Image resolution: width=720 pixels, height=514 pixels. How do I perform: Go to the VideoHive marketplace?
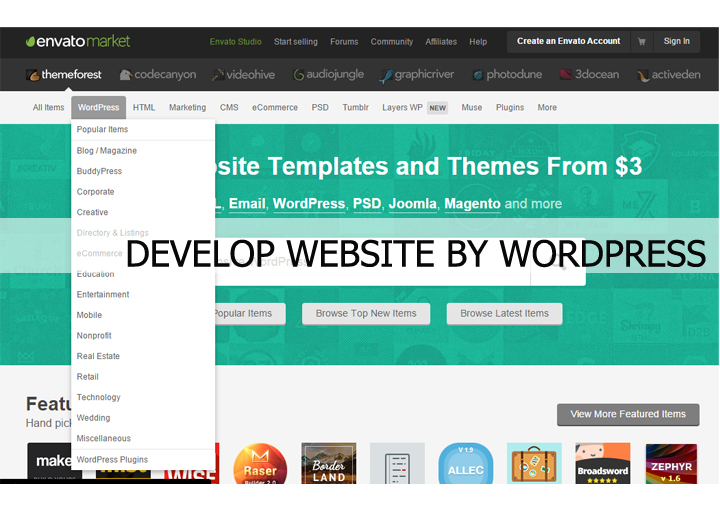(243, 74)
